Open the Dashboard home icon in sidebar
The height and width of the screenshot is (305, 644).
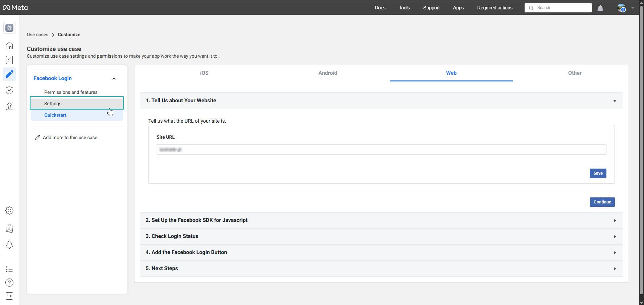click(x=9, y=46)
